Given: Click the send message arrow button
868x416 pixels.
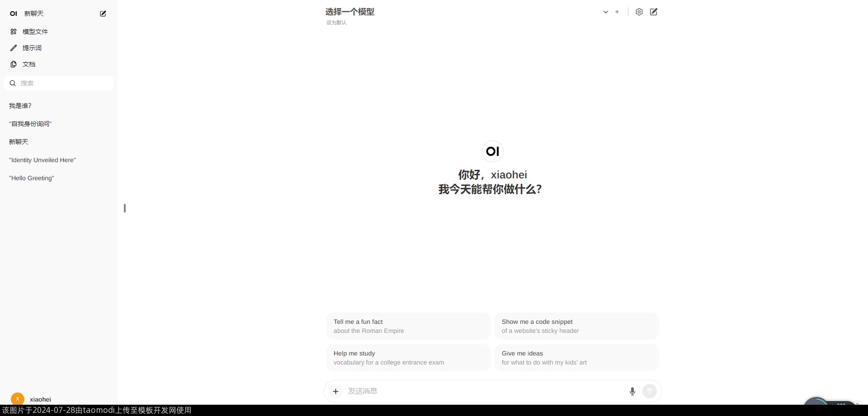Looking at the screenshot, I should pyautogui.click(x=650, y=391).
